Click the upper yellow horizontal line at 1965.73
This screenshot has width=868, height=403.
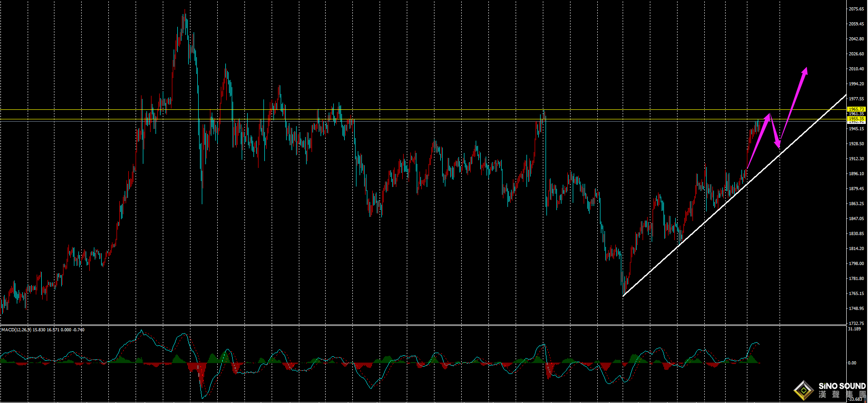[x=408, y=109]
